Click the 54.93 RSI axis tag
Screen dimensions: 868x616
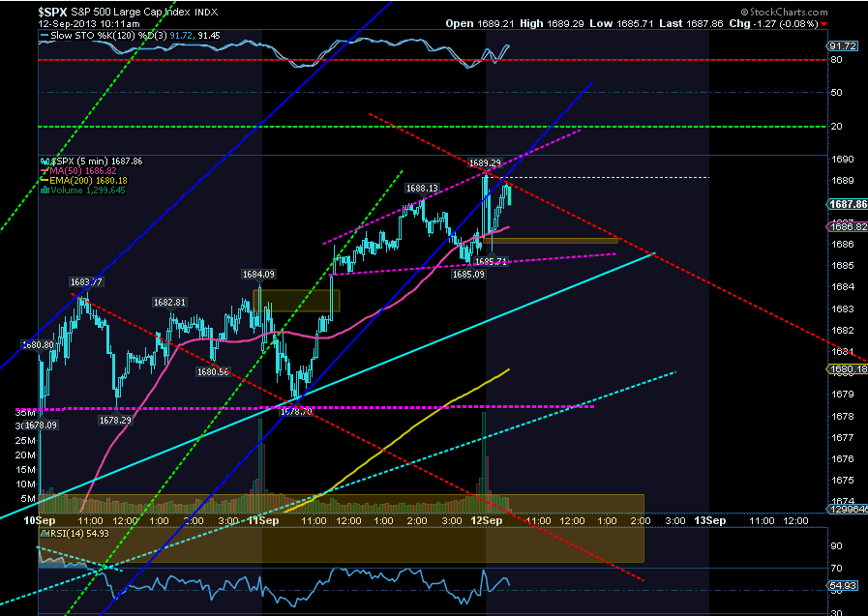click(844, 586)
